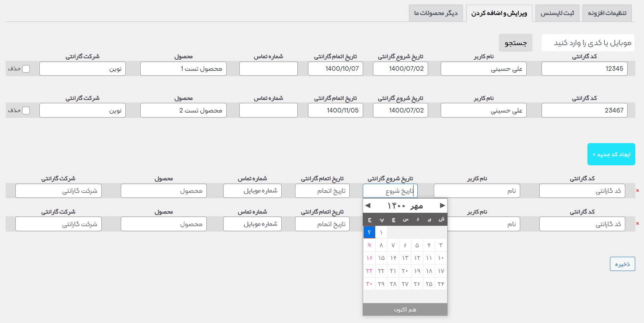Image resolution: width=644 pixels, height=323 pixels.
Task: Click the کد گارانتی field in first new row
Action: click(582, 191)
